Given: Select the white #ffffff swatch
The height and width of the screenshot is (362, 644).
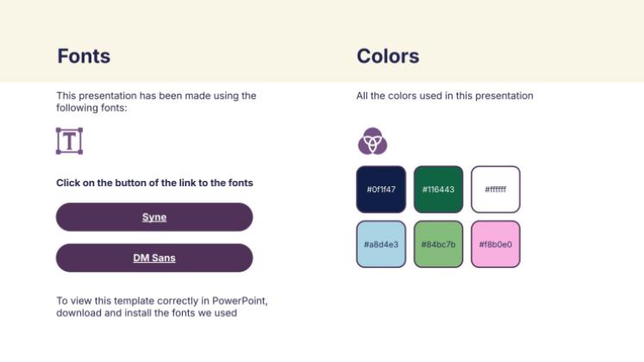Looking at the screenshot, I should [496, 189].
